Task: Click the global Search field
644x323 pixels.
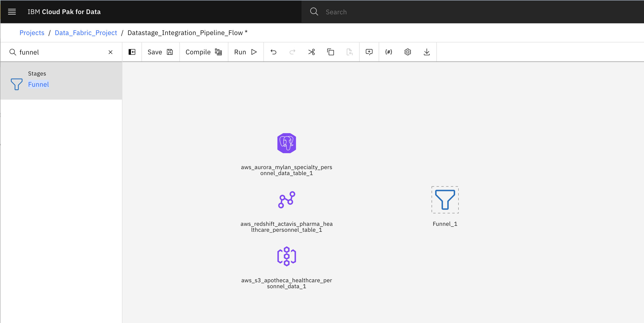Action: point(473,12)
